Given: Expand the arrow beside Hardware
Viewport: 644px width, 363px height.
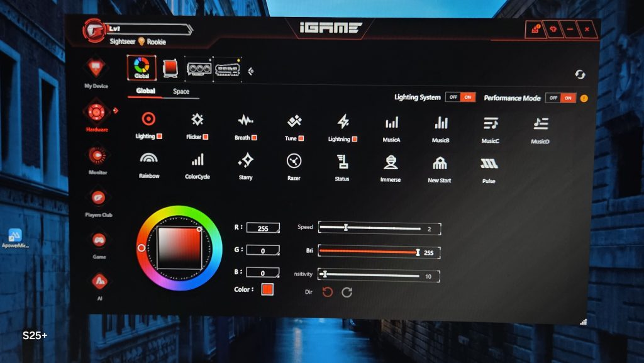Looking at the screenshot, I should click(x=116, y=111).
